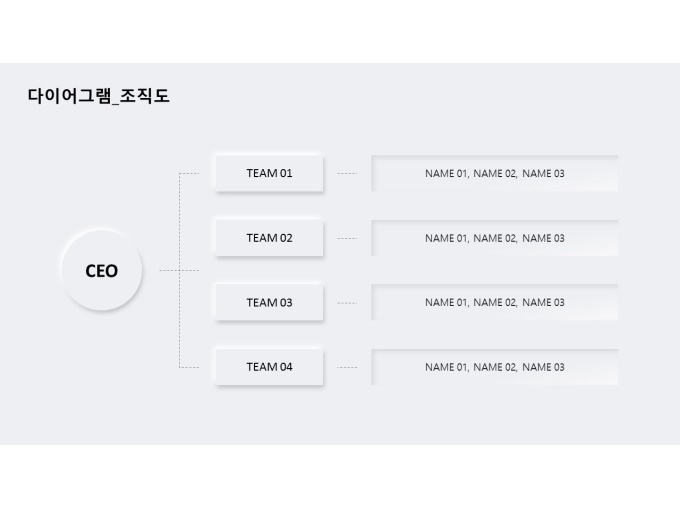The height and width of the screenshot is (510, 680).
Task: Click the TEAM 02 names field
Action: point(495,238)
